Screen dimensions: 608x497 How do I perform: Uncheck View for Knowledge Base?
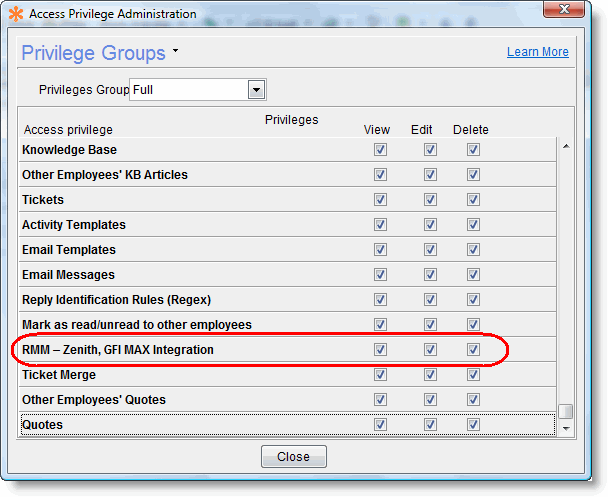coord(380,150)
